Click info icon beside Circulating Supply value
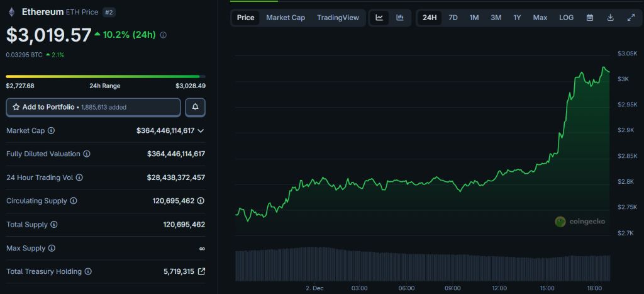This screenshot has height=294, width=644. click(x=201, y=201)
